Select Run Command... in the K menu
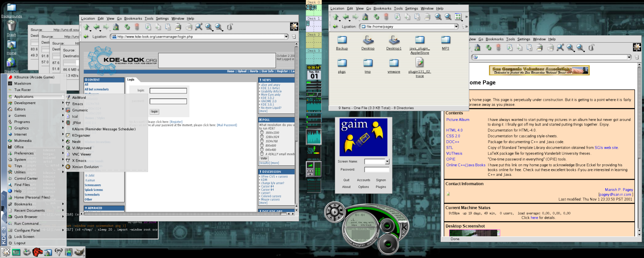644x258 pixels. coord(37,224)
